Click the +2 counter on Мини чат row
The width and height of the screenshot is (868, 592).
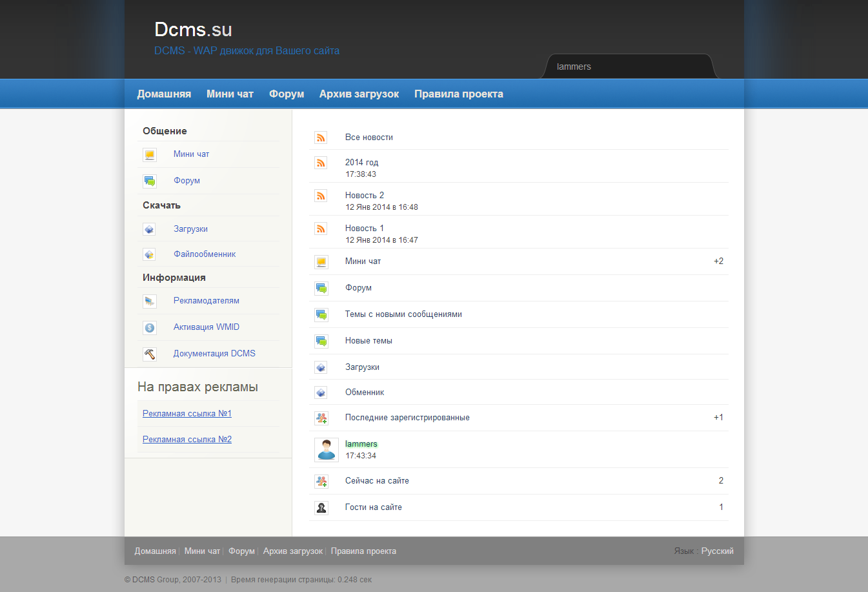[x=718, y=261]
